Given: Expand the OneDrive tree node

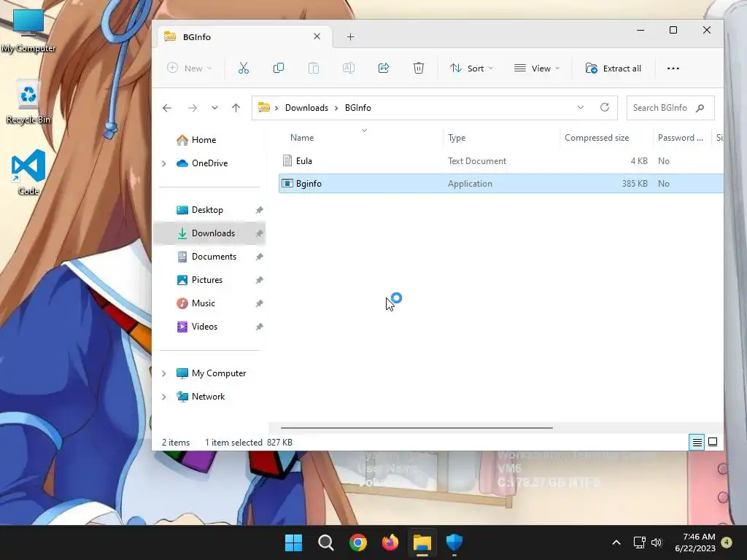Looking at the screenshot, I should point(164,163).
